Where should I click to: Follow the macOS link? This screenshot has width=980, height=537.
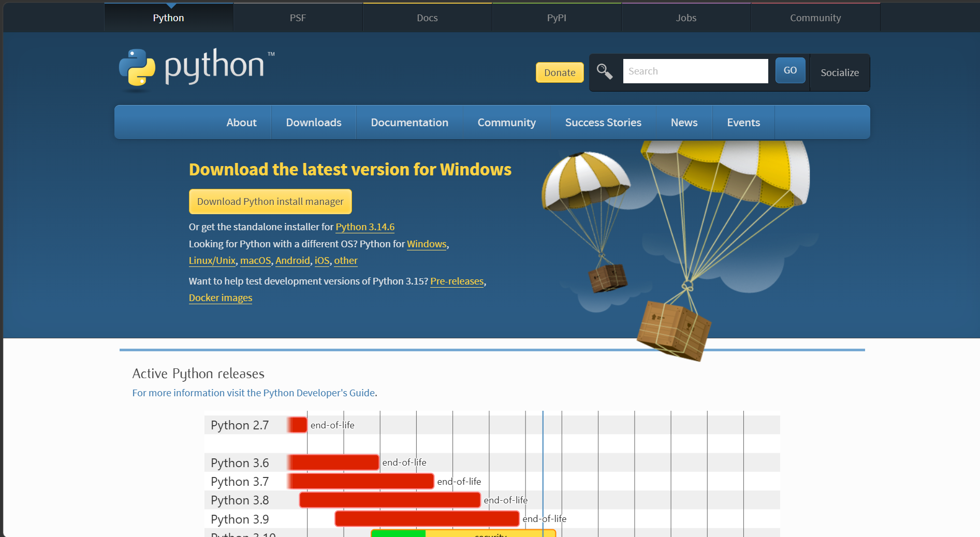(256, 260)
